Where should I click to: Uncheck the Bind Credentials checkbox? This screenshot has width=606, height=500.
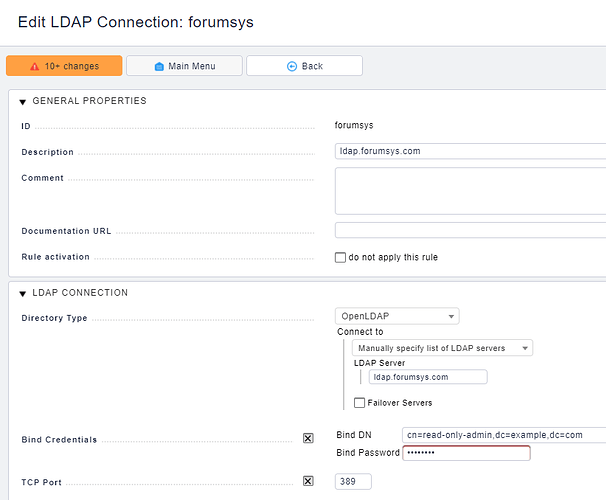pyautogui.click(x=308, y=438)
